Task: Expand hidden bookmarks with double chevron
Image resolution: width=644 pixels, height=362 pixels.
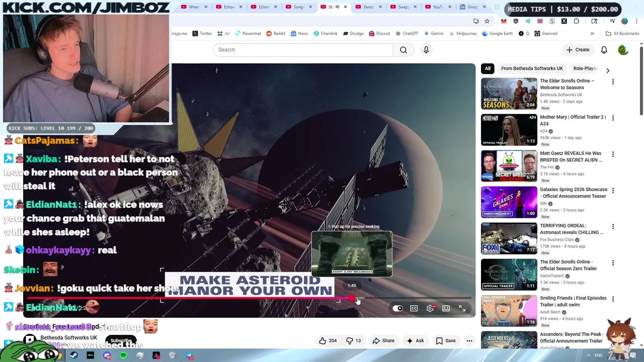Action: click(592, 34)
